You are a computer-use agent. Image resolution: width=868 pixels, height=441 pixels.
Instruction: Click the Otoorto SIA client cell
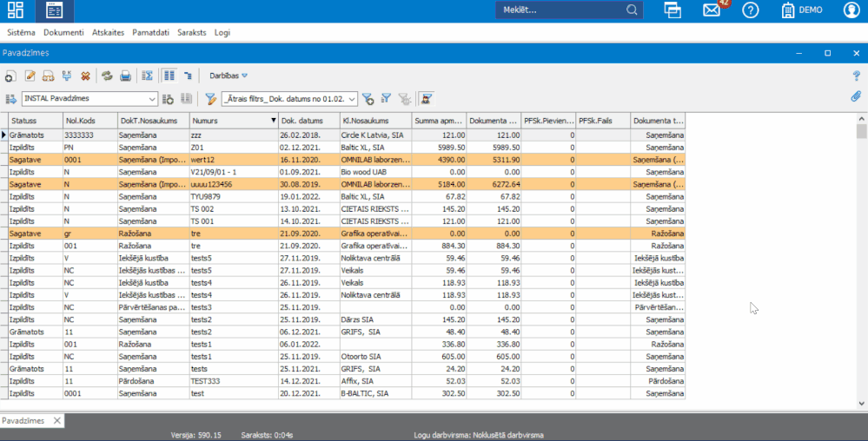point(376,356)
